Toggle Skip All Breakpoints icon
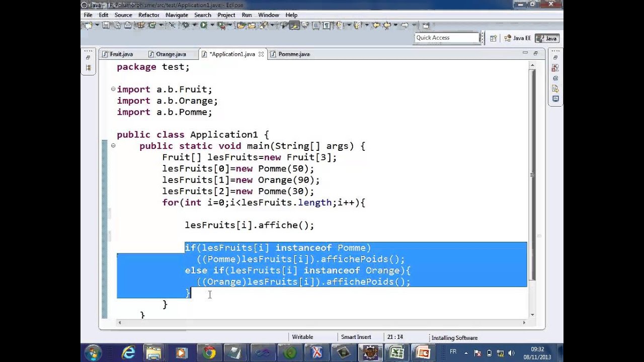644x362 pixels. click(x=172, y=25)
